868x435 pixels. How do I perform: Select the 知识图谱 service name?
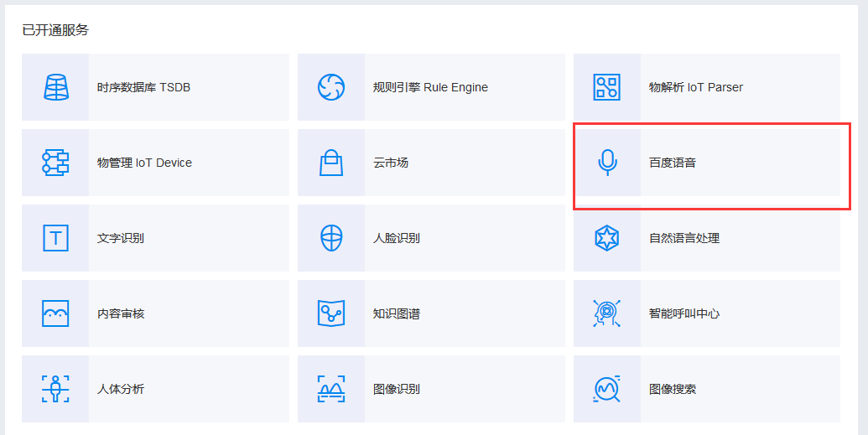(397, 313)
